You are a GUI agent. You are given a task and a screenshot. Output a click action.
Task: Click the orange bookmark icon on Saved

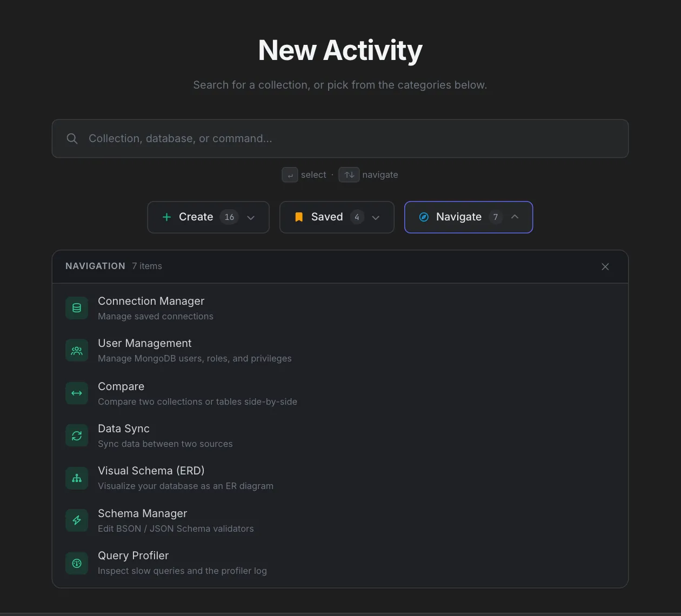point(299,217)
